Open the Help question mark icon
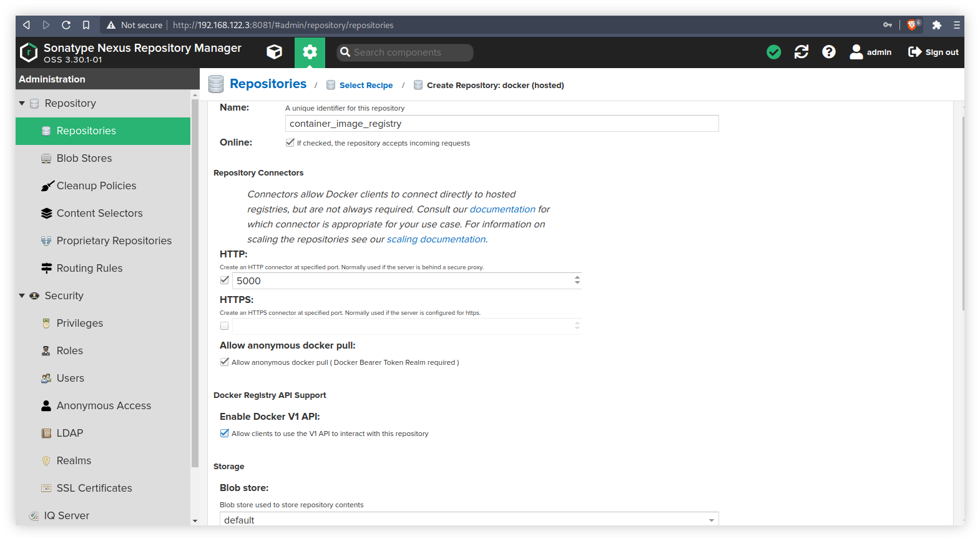 click(x=828, y=52)
